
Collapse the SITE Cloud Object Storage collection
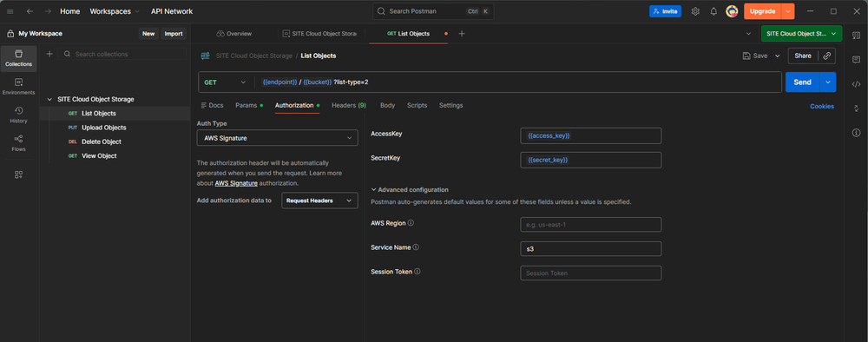[49, 99]
